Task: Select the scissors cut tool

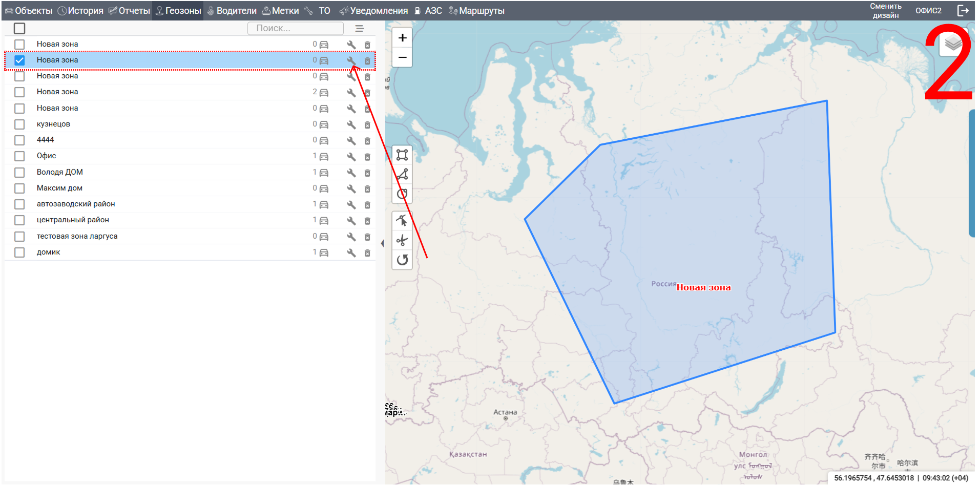Action: point(402,240)
